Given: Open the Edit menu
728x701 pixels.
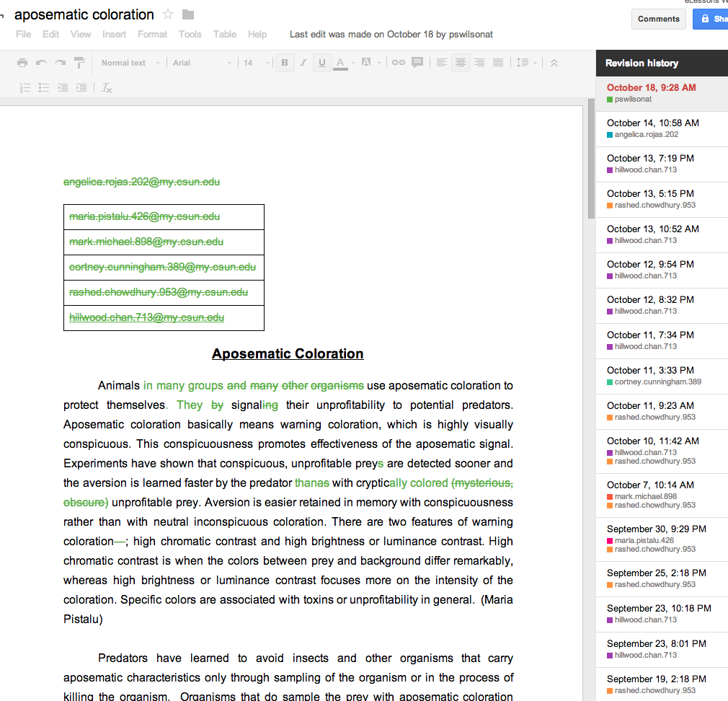Looking at the screenshot, I should pos(50,35).
